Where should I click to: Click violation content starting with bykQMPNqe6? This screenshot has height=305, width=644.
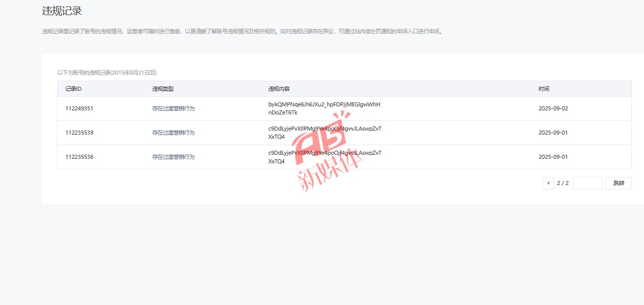324,108
